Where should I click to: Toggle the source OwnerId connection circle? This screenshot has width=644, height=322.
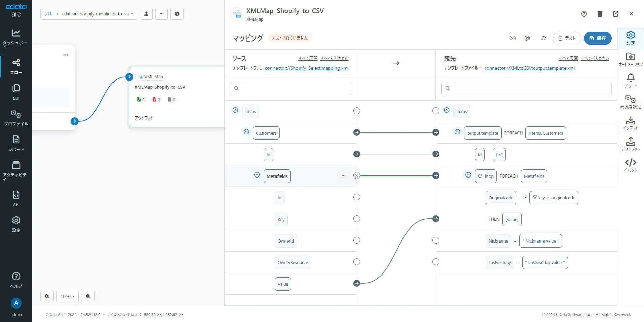pyautogui.click(x=357, y=240)
